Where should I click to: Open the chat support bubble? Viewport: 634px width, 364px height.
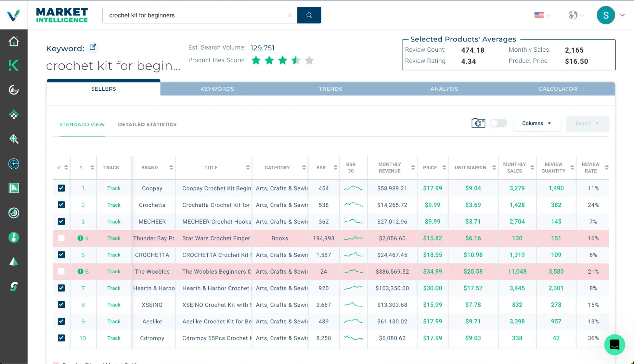pyautogui.click(x=615, y=345)
